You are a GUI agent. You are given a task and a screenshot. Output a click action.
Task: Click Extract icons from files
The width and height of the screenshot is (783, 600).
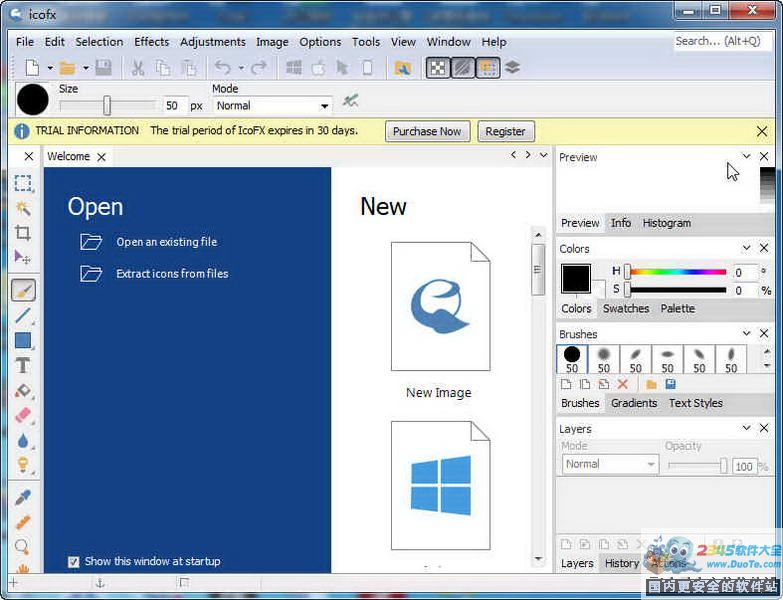click(x=172, y=274)
